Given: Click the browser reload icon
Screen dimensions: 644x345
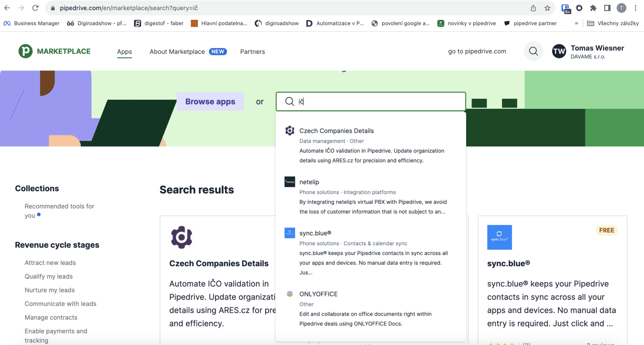Looking at the screenshot, I should [35, 8].
